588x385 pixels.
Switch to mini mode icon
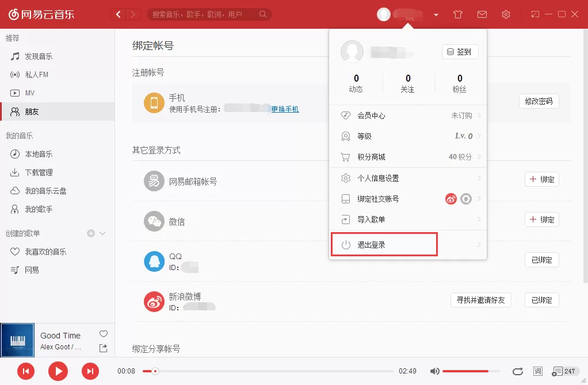(535, 14)
